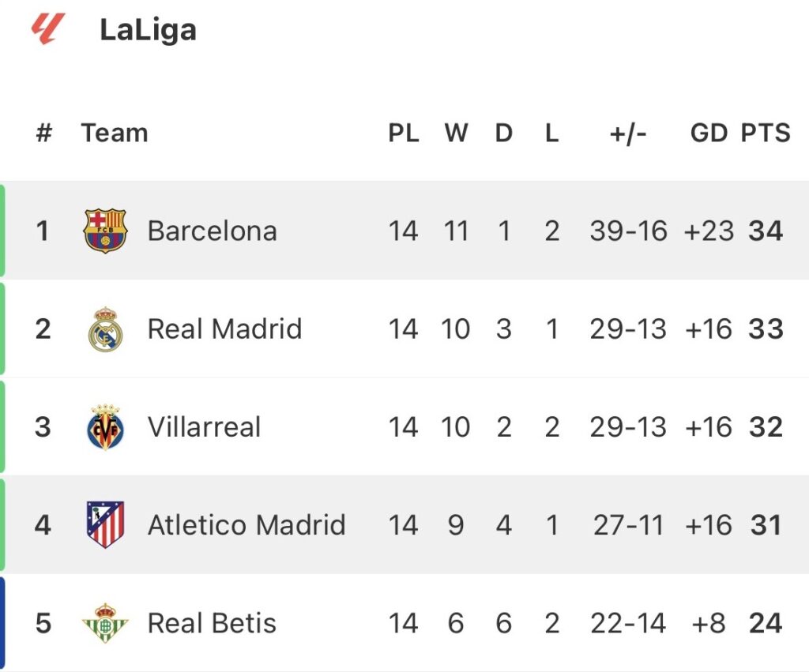Open the Real Betis badge
809x672 pixels.
point(105,623)
